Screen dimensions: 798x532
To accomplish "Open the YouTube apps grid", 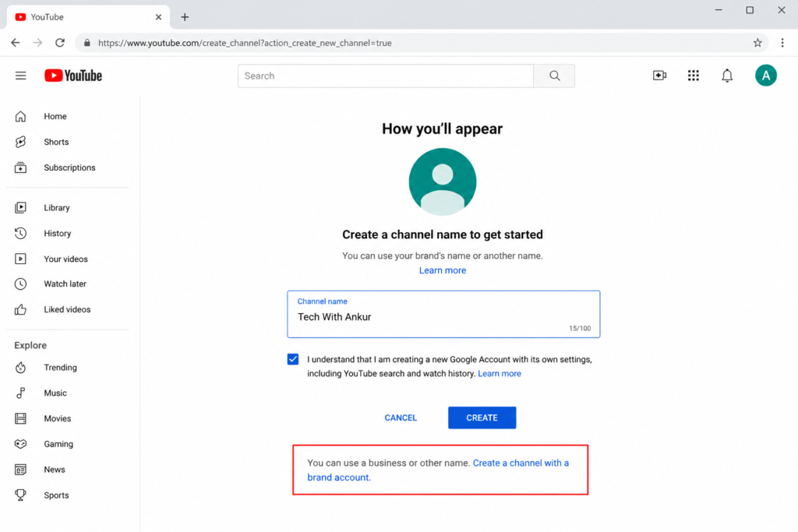I will (693, 76).
